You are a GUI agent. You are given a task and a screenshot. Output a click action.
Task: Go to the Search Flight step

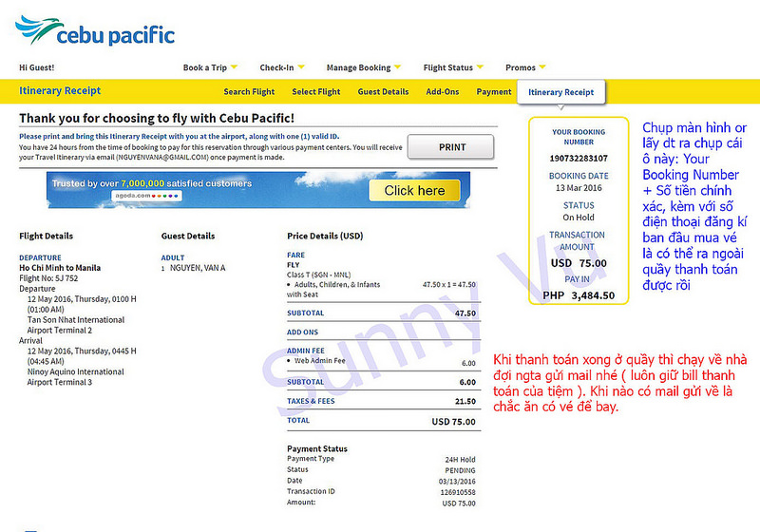tap(249, 92)
